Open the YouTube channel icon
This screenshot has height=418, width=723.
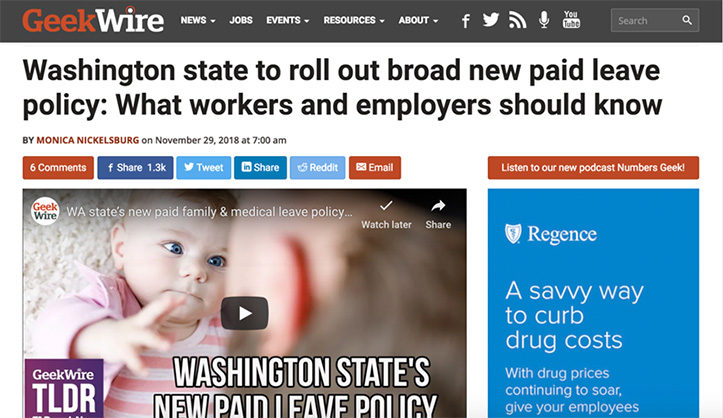click(571, 20)
